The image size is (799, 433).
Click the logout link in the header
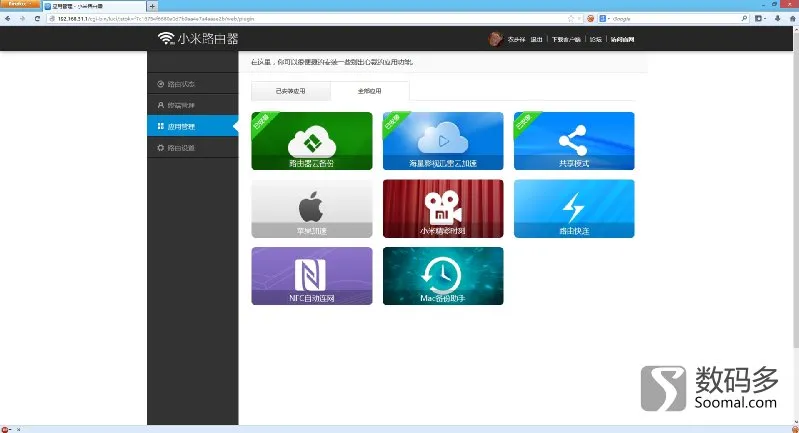536,39
